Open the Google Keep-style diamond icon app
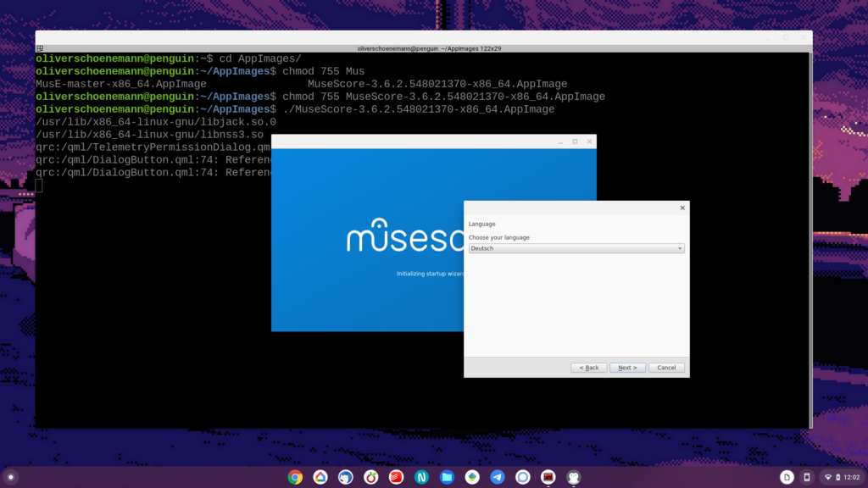Image resolution: width=868 pixels, height=488 pixels. [x=472, y=477]
